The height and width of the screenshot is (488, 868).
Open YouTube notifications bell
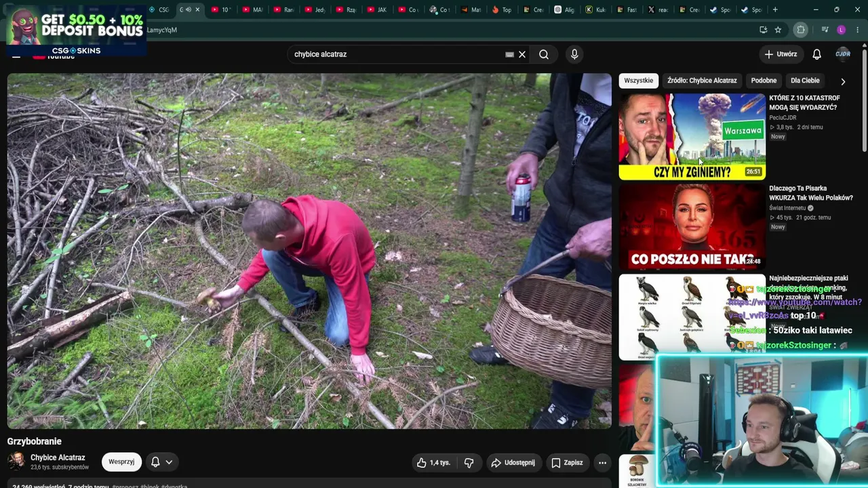[x=816, y=54]
